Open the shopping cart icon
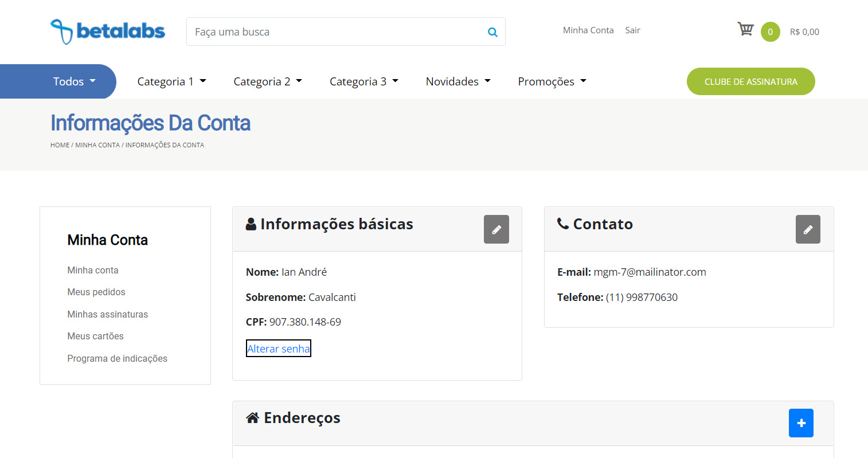The width and height of the screenshot is (868, 458). tap(745, 29)
